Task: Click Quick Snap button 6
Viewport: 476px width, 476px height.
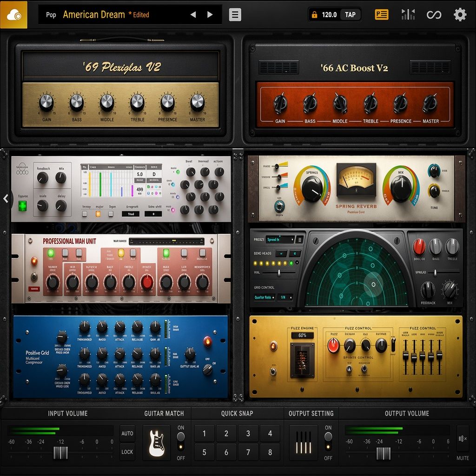Action: [x=226, y=452]
